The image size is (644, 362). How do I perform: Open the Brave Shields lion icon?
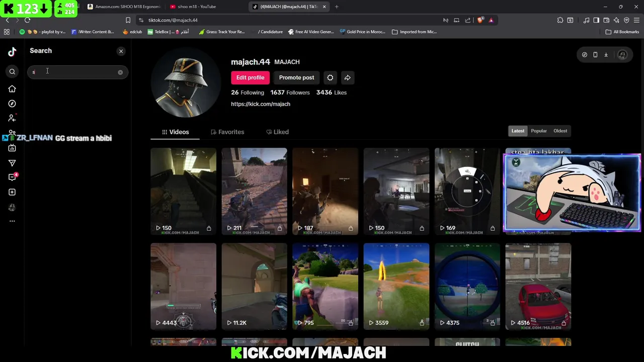coord(480,20)
